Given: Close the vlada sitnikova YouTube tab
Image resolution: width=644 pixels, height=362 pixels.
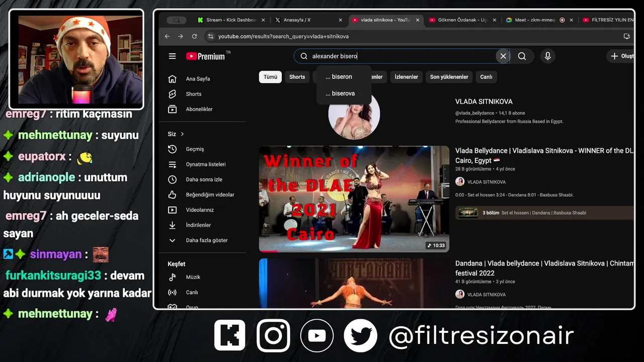Looking at the screenshot, I should click(x=418, y=20).
